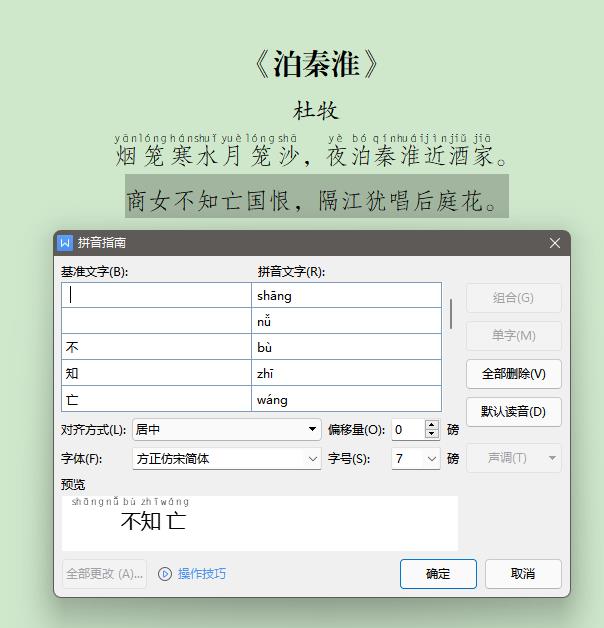The width and height of the screenshot is (604, 628).
Task: Click the 默认读音(D) button
Action: [514, 412]
